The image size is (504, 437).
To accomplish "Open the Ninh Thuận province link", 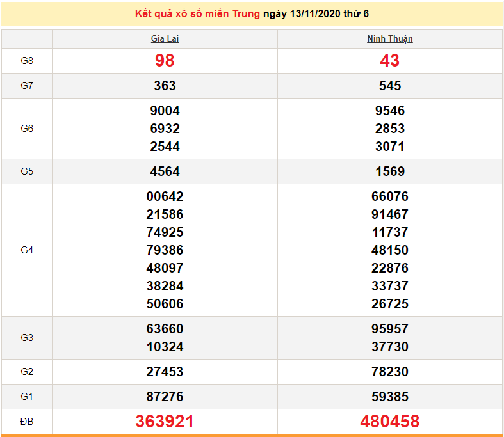I will click(389, 39).
